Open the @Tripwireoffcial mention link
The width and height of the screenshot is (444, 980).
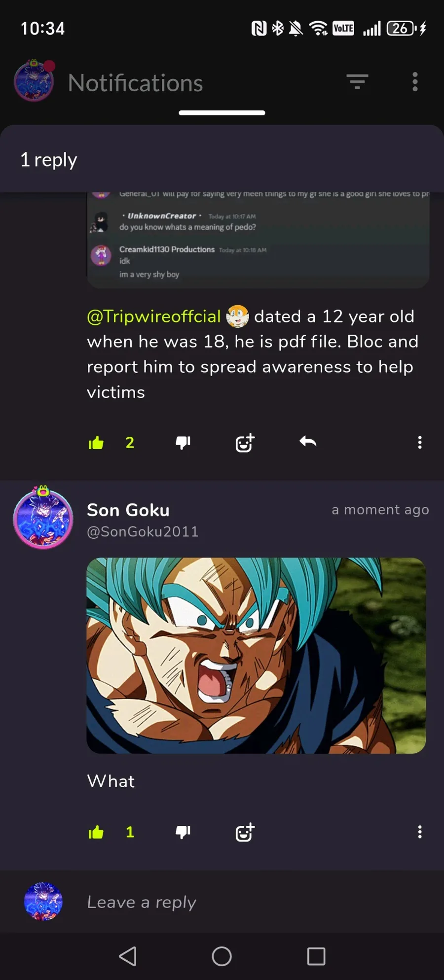click(x=154, y=316)
